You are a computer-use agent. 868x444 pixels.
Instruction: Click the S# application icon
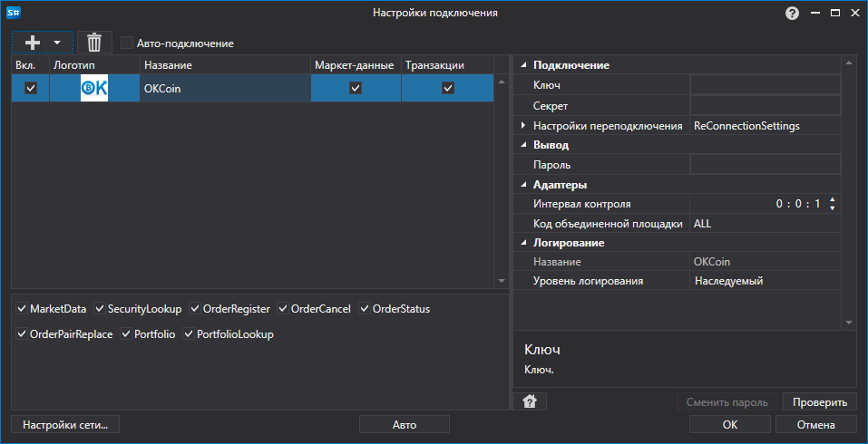[x=14, y=13]
